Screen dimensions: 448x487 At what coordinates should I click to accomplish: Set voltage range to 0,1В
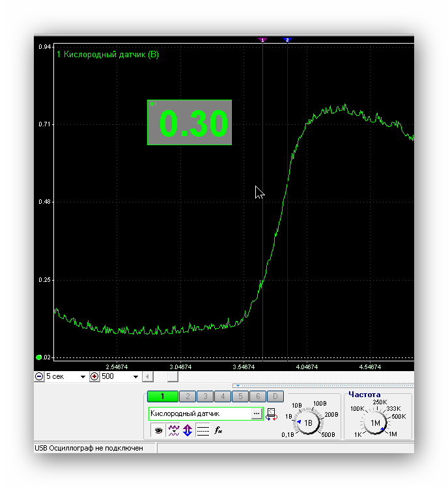pyautogui.click(x=288, y=435)
